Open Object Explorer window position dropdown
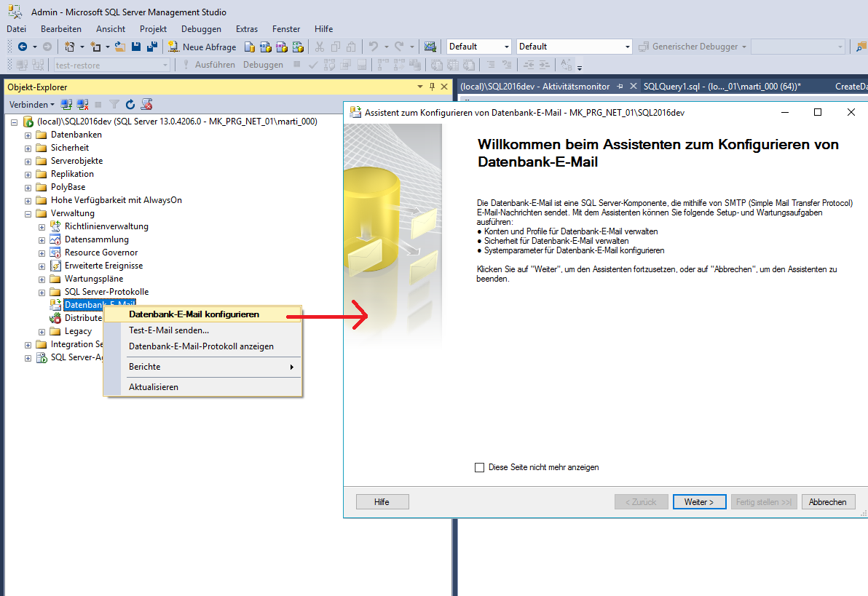The image size is (868, 596). (419, 87)
